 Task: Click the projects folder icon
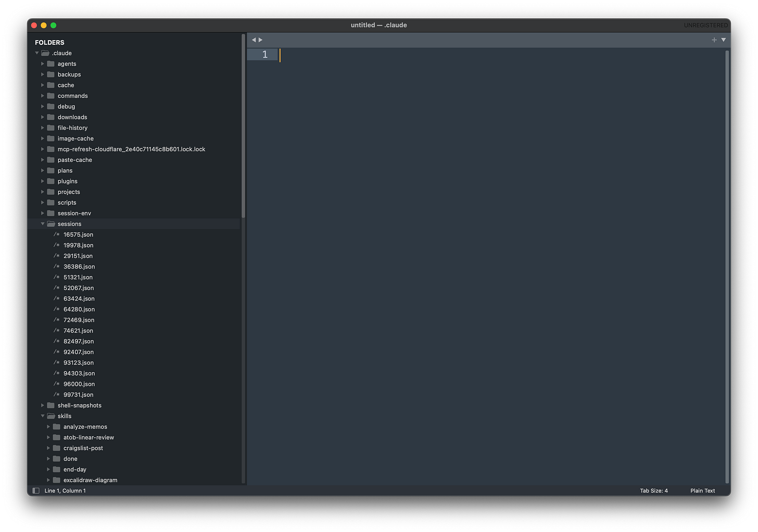click(x=51, y=192)
